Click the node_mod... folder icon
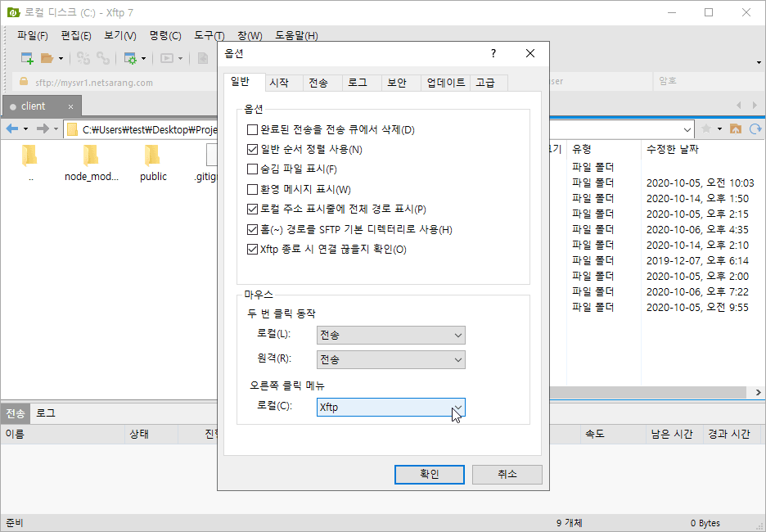Viewport: 766px width, 532px height. point(91,156)
